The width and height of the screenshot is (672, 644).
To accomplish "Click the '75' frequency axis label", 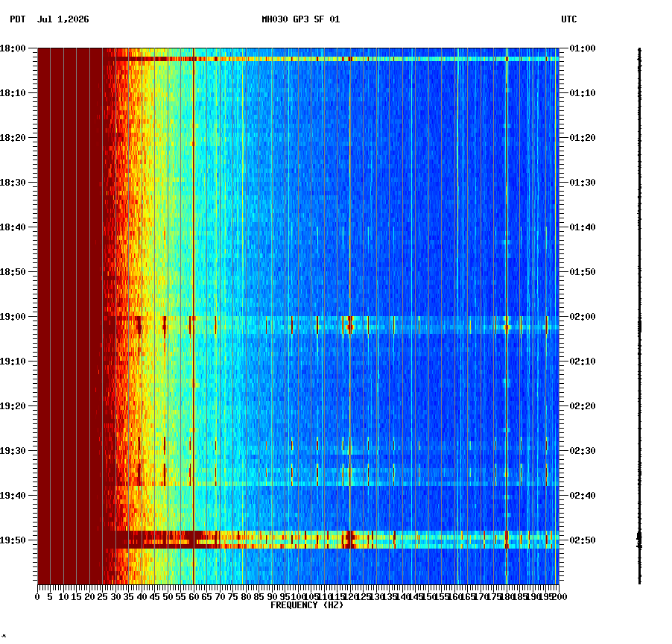I will (x=232, y=597).
